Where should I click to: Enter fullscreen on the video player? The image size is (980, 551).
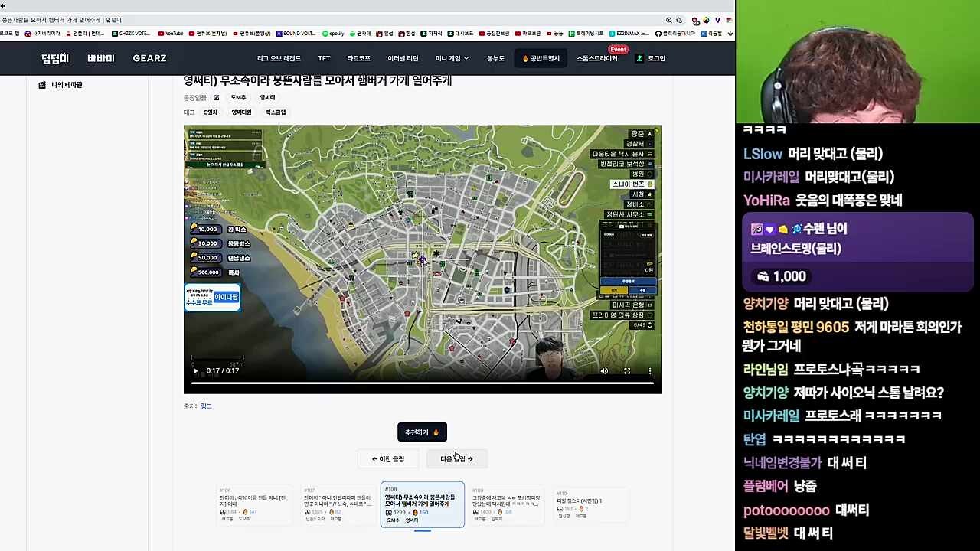pyautogui.click(x=627, y=371)
